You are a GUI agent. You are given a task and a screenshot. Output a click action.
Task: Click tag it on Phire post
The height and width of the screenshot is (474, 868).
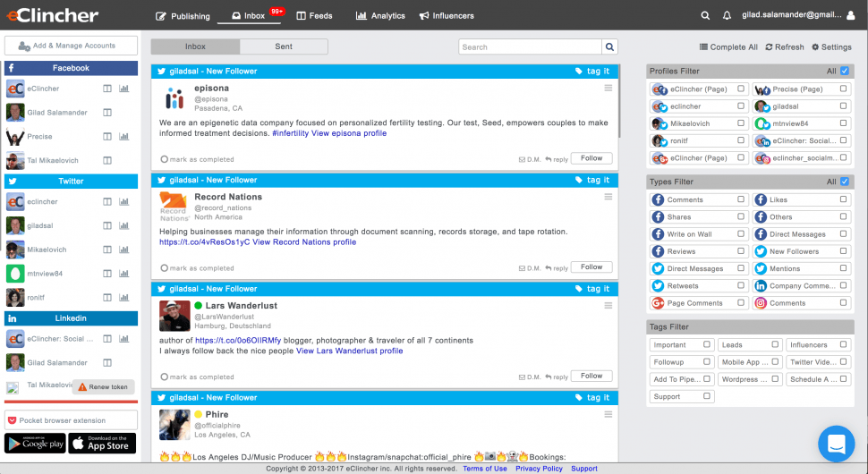592,397
